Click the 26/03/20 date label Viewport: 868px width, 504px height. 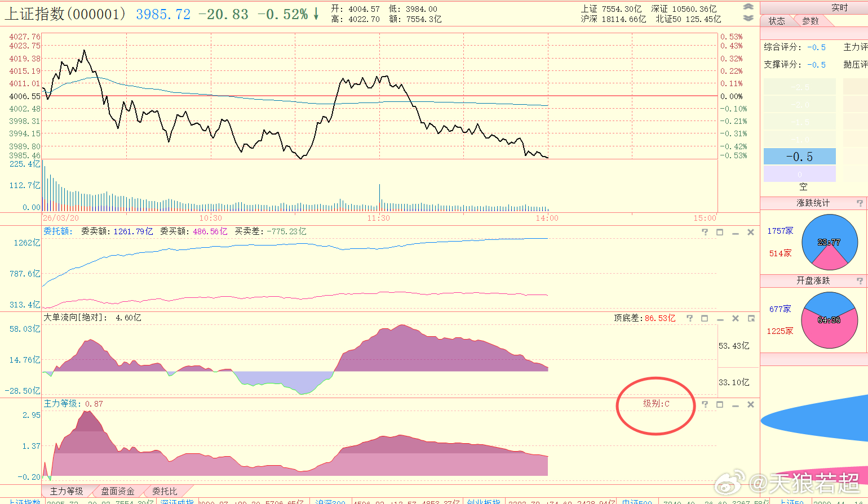61,218
